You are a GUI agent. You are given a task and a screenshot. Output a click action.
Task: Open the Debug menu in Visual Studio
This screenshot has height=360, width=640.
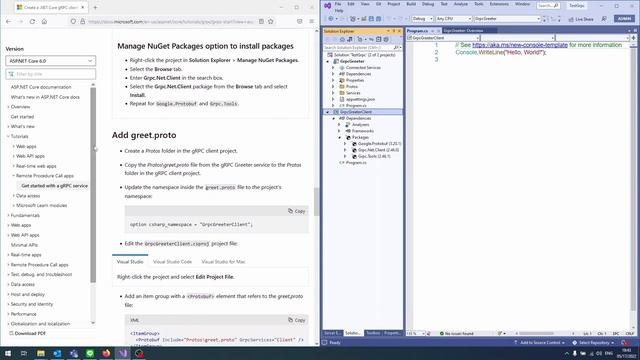(428, 4)
